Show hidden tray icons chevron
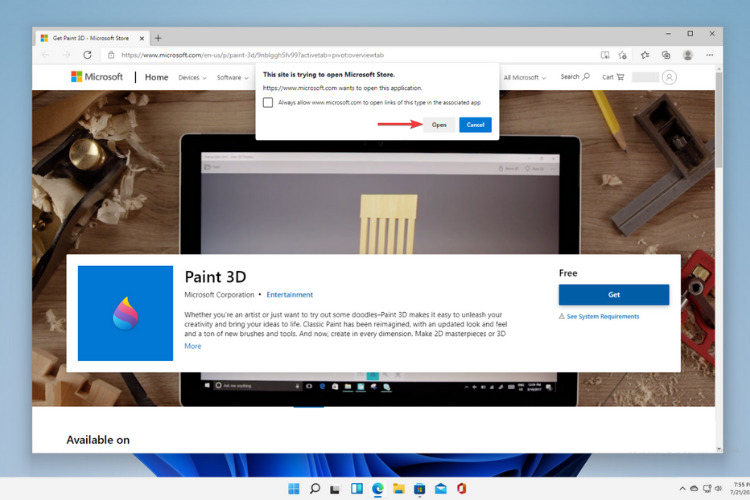Image resolution: width=750 pixels, height=500 pixels. 682,489
